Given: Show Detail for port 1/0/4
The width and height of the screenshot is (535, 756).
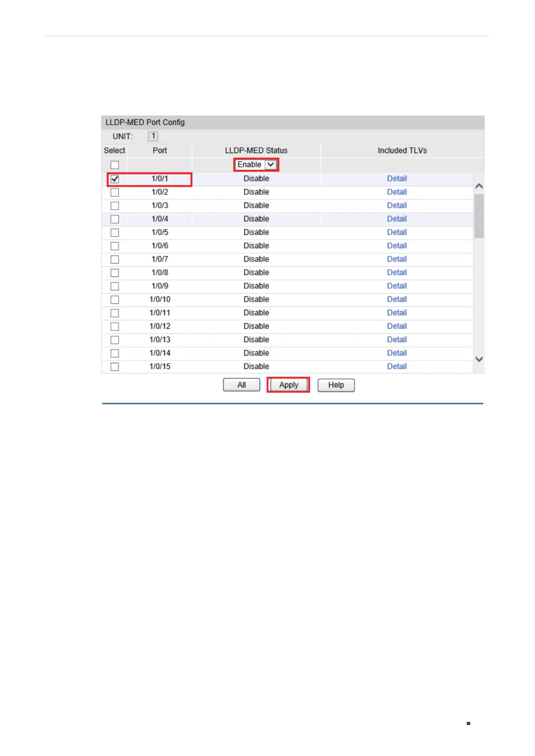Looking at the screenshot, I should [x=397, y=219].
